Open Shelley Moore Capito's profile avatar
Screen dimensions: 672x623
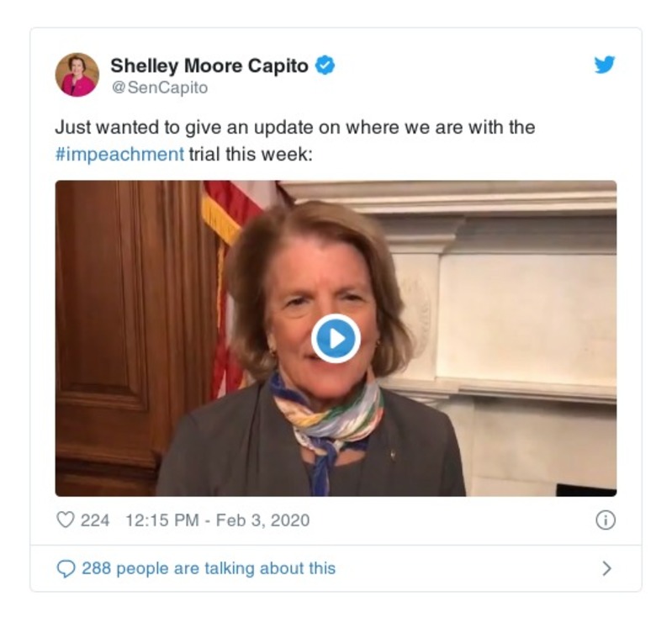[x=77, y=75]
